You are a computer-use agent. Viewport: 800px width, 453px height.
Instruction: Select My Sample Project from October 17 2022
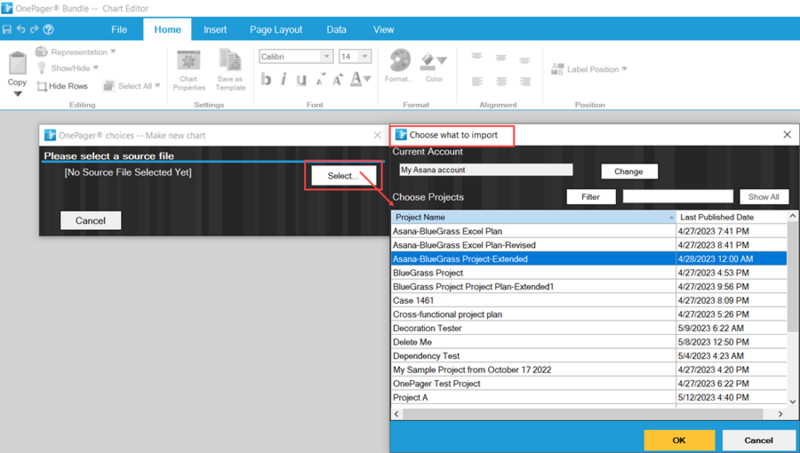(x=589, y=369)
